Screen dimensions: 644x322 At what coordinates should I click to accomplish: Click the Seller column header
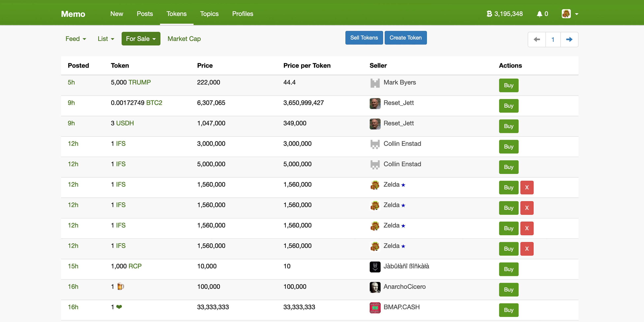click(378, 65)
